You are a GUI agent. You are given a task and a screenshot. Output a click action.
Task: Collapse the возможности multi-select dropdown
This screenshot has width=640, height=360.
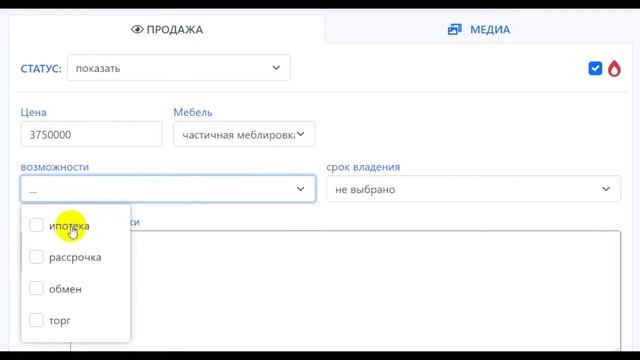(168, 189)
